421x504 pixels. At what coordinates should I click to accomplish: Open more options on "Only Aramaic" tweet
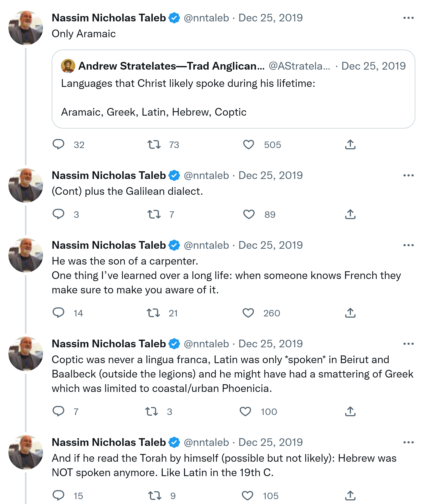tap(408, 18)
